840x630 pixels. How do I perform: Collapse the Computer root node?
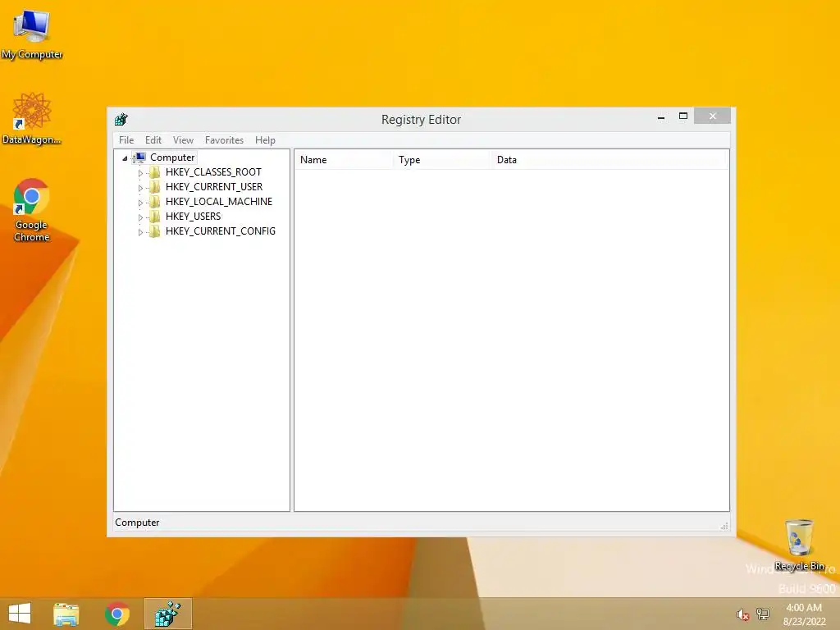point(125,158)
